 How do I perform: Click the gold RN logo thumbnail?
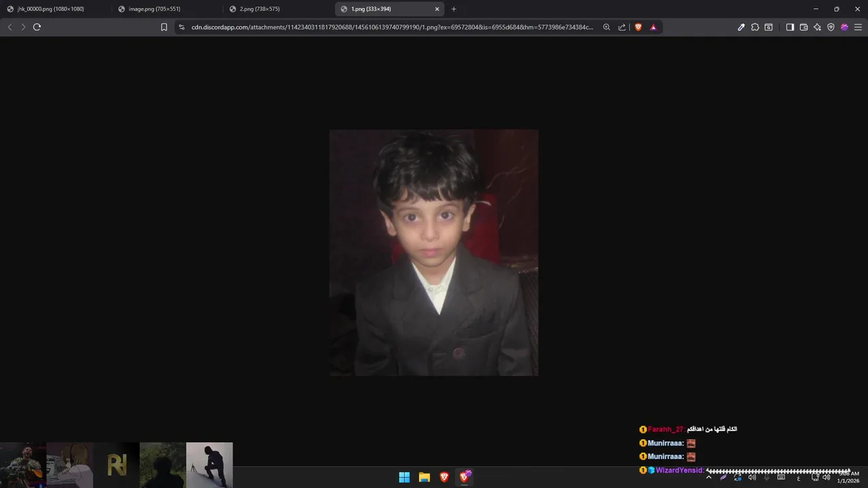[117, 465]
